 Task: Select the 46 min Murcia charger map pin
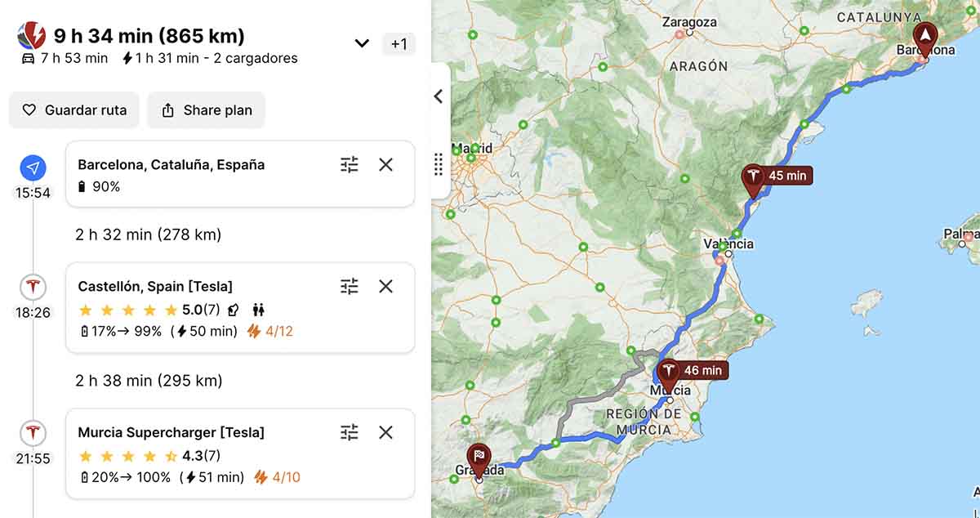click(x=669, y=376)
